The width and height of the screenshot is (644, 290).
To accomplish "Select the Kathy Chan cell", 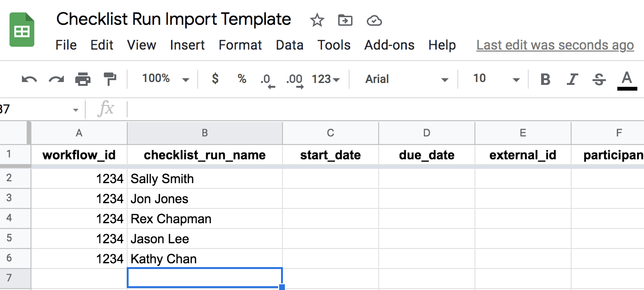I will [205, 259].
